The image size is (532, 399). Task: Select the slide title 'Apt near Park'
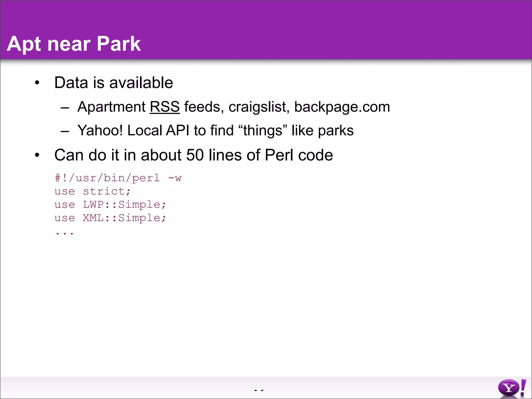pyautogui.click(x=74, y=44)
